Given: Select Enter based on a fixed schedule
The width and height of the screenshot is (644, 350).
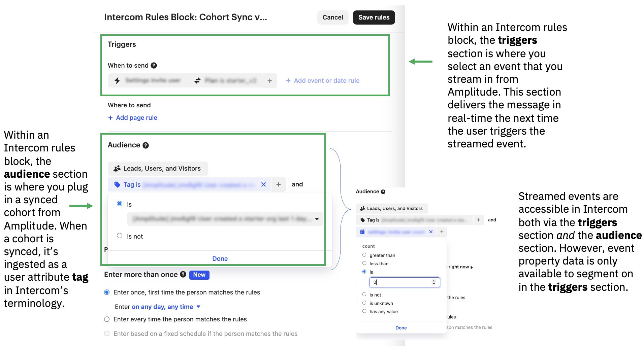Looking at the screenshot, I should [x=107, y=334].
